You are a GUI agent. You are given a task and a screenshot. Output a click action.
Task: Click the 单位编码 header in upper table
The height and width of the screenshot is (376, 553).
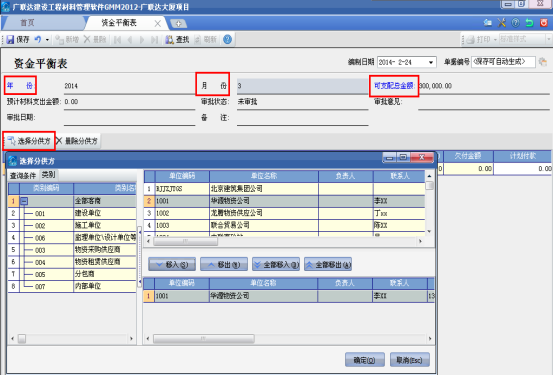pyautogui.click(x=182, y=176)
